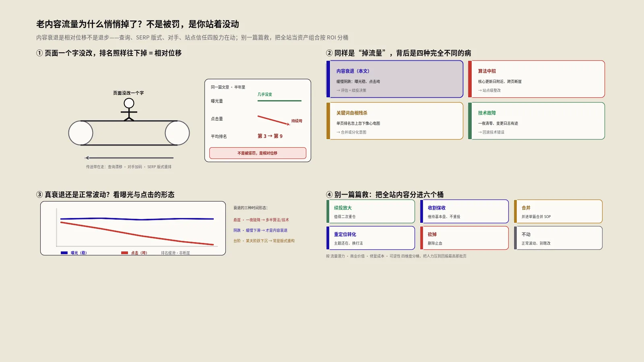Click heading ① 页面一个字没改

(x=109, y=53)
